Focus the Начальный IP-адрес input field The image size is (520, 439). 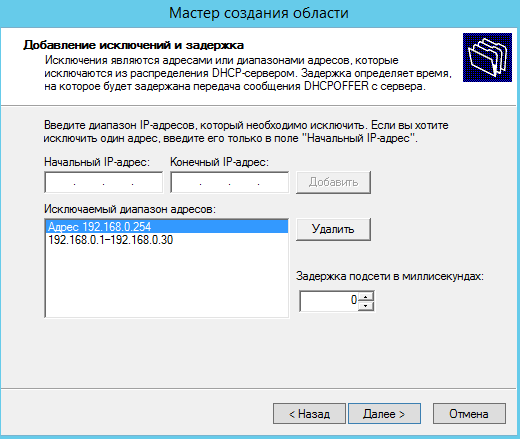click(x=104, y=182)
